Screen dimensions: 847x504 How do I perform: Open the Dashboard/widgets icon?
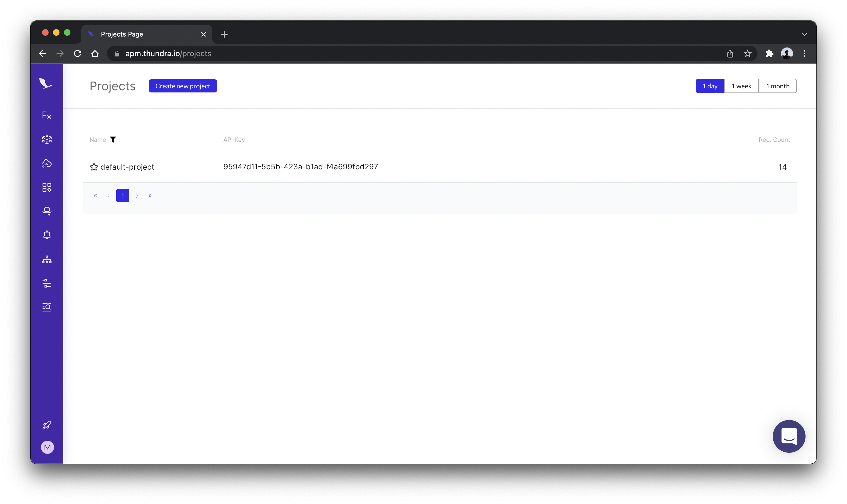coord(47,187)
